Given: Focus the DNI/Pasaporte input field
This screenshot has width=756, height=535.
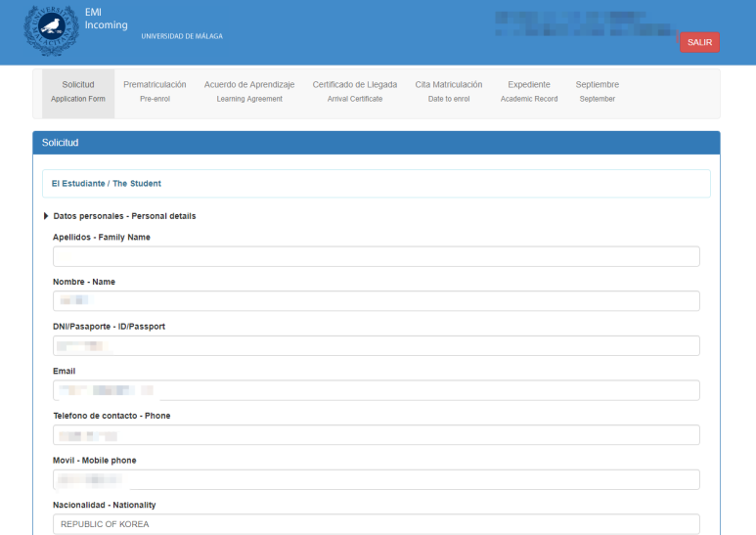Looking at the screenshot, I should [376, 346].
